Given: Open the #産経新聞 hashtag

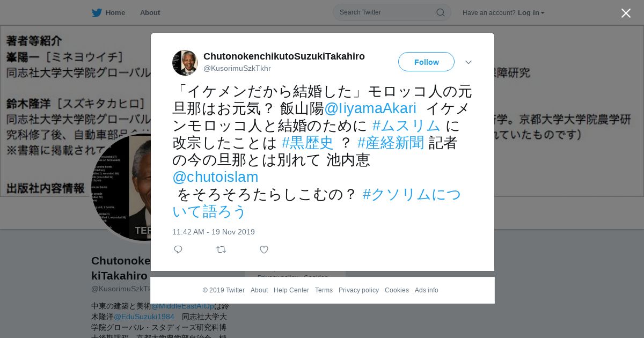Looking at the screenshot, I should (x=391, y=143).
